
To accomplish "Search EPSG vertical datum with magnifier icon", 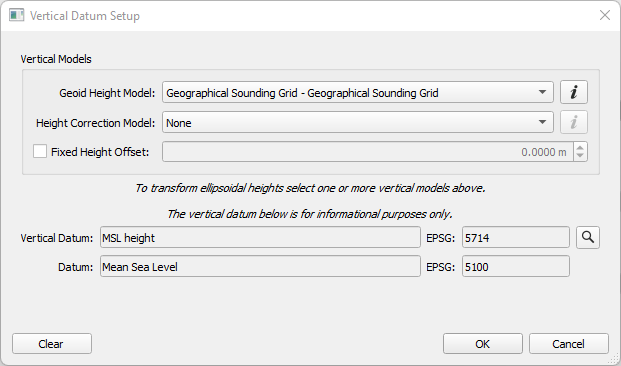I will point(588,238).
